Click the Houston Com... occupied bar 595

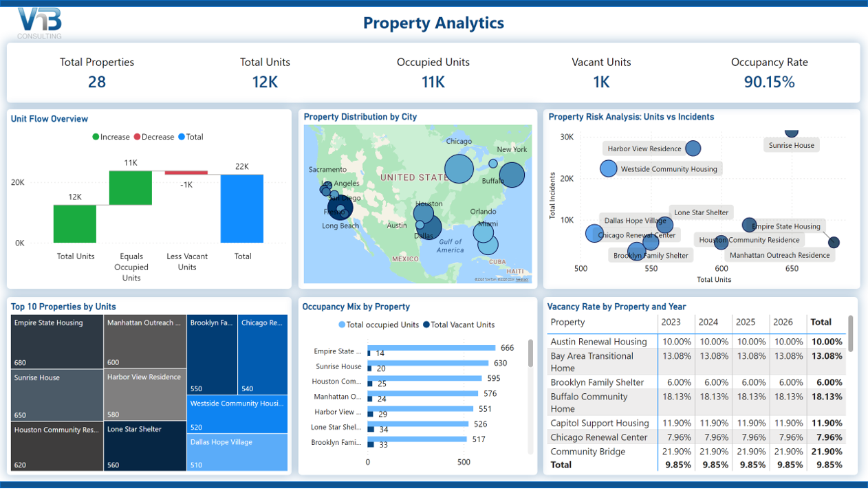point(424,378)
